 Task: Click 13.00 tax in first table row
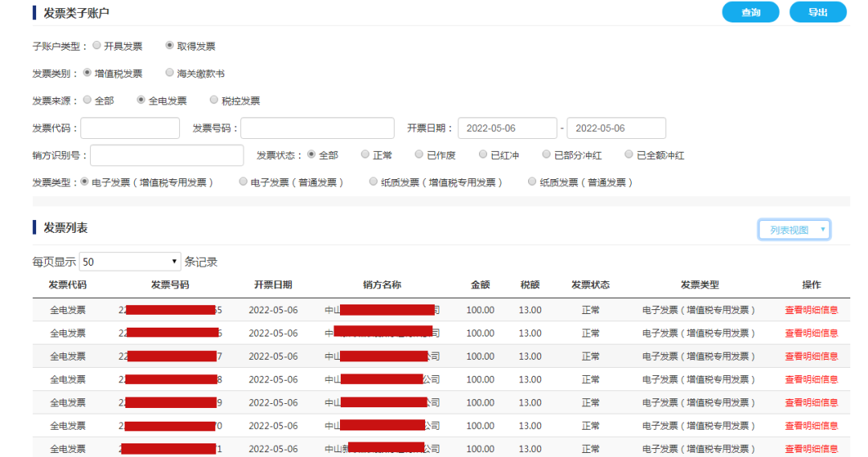pos(530,310)
